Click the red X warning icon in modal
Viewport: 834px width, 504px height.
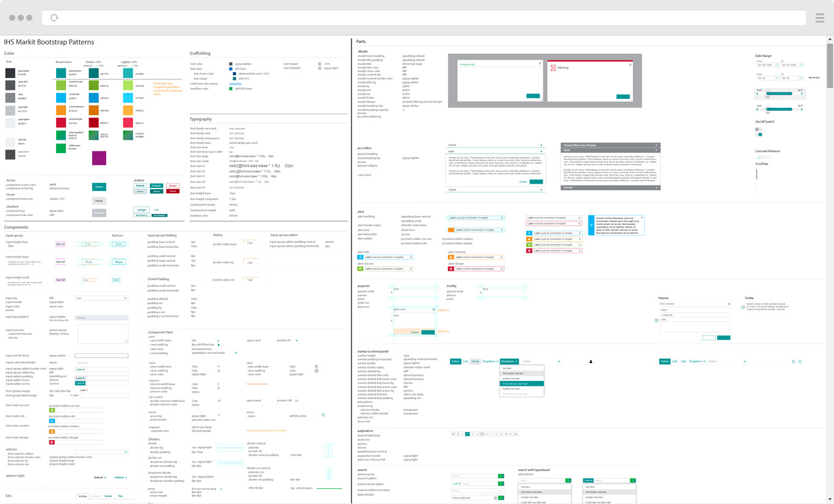(x=553, y=68)
